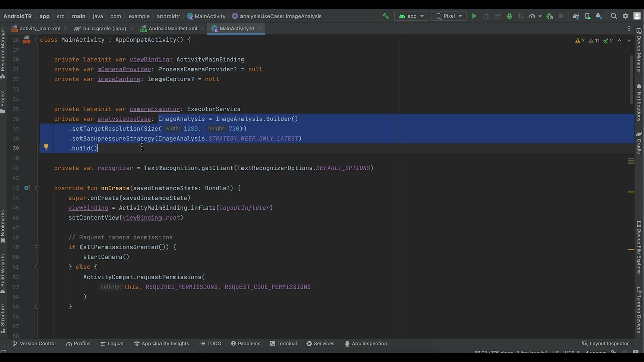Click the green Run app button
Screen dimensions: 644x362
[474, 16]
